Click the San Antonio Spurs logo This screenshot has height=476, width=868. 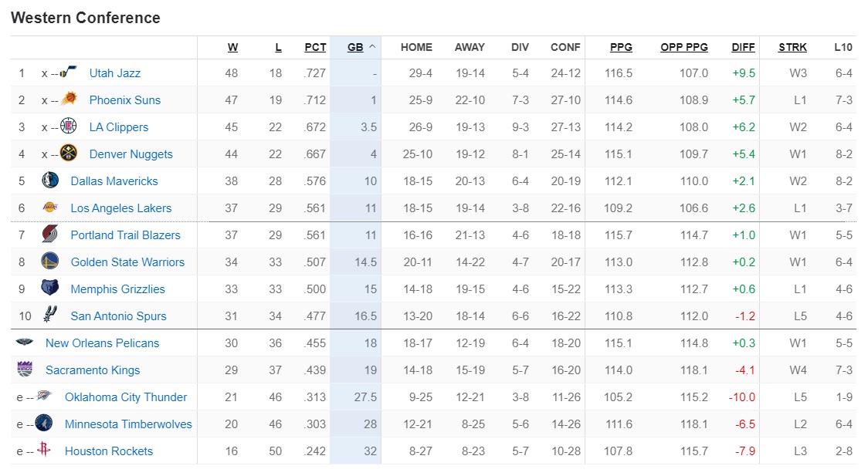coord(50,316)
